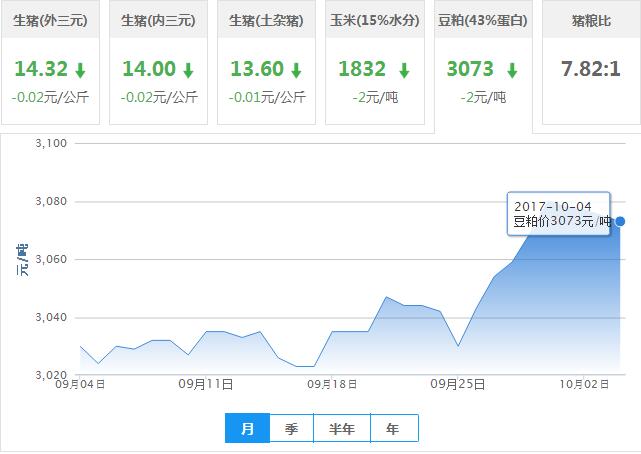Switch chart range to 半年

pos(342,428)
